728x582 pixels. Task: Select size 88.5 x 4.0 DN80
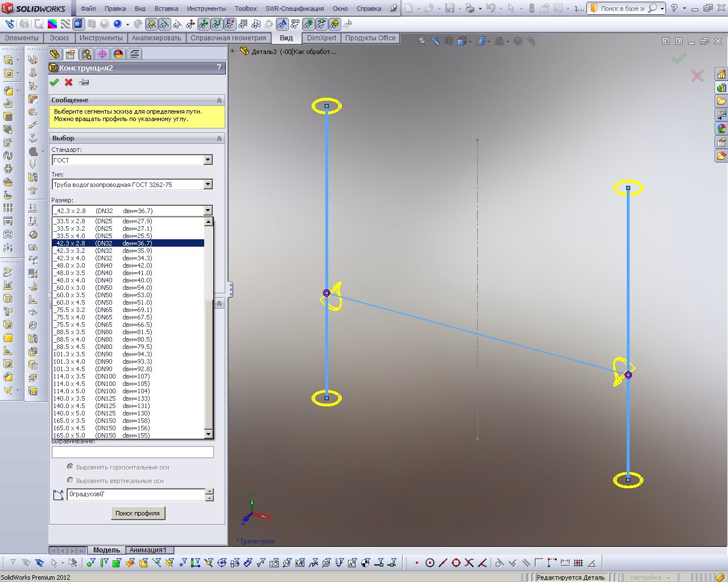point(128,339)
